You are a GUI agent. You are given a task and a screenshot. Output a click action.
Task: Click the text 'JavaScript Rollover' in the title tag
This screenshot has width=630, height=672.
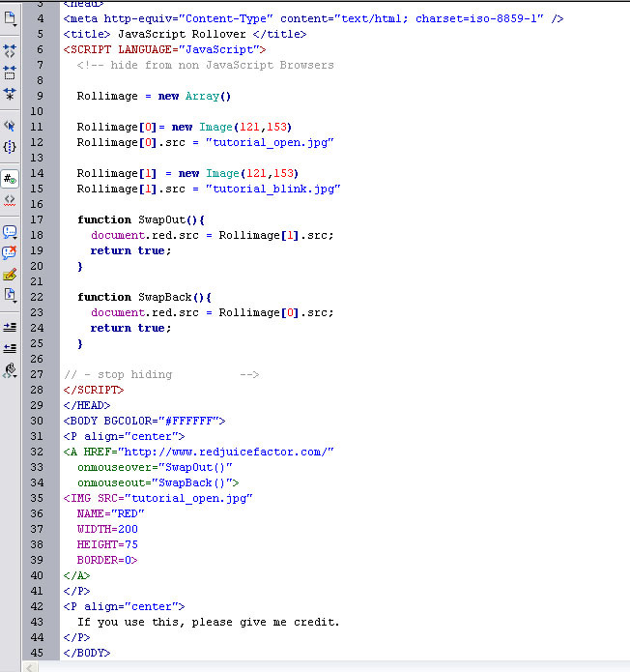point(182,34)
